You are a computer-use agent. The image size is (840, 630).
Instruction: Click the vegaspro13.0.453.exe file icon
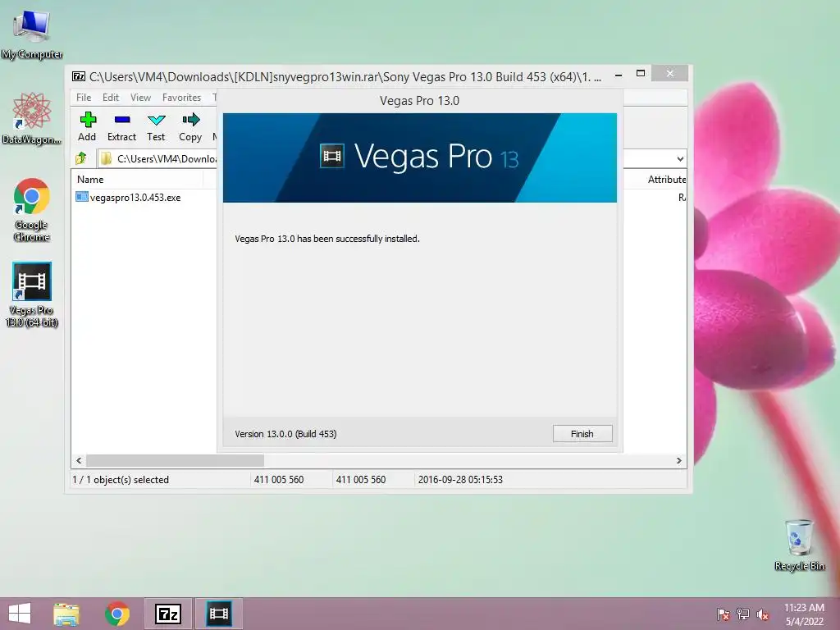pos(81,197)
